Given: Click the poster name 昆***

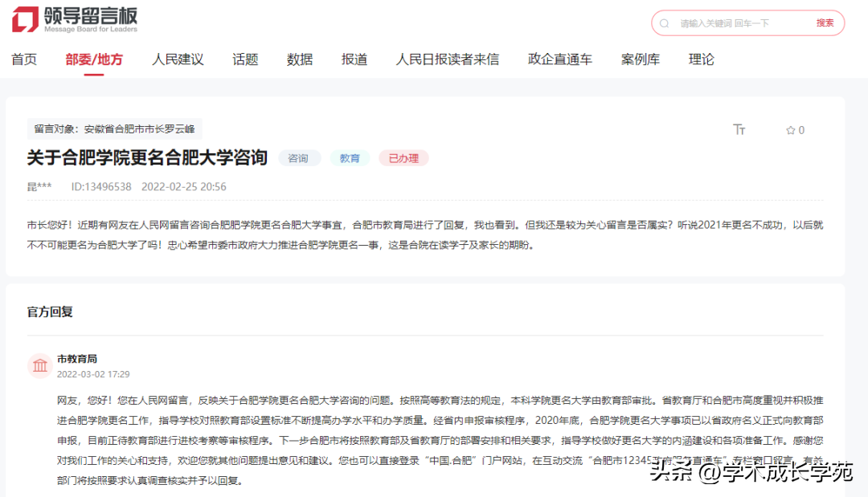Looking at the screenshot, I should pos(39,186).
